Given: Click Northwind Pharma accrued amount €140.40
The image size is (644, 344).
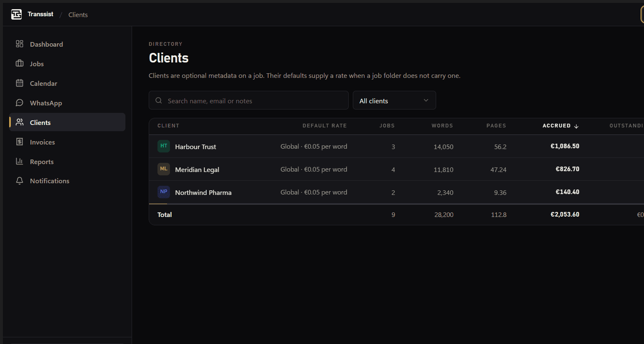Looking at the screenshot, I should (x=567, y=192).
